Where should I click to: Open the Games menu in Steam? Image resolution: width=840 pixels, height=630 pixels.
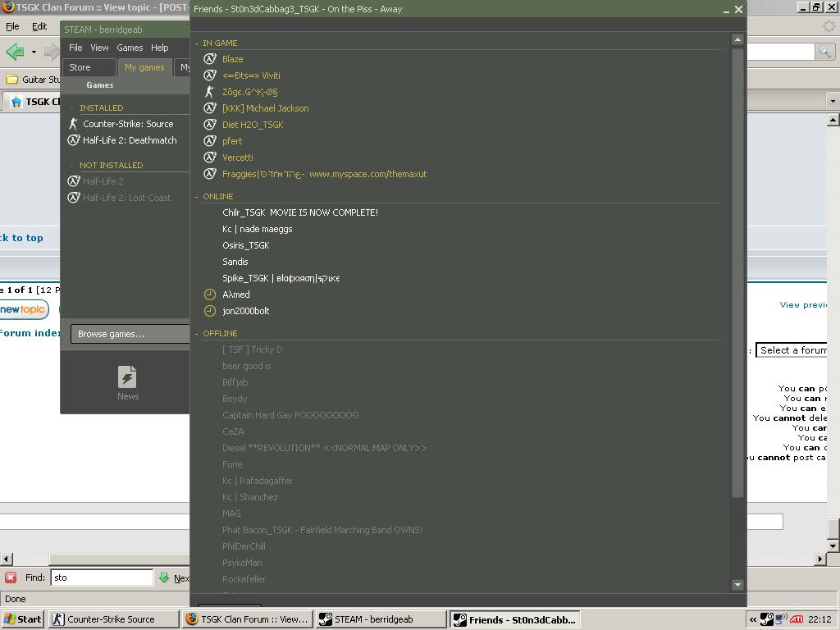tap(130, 48)
